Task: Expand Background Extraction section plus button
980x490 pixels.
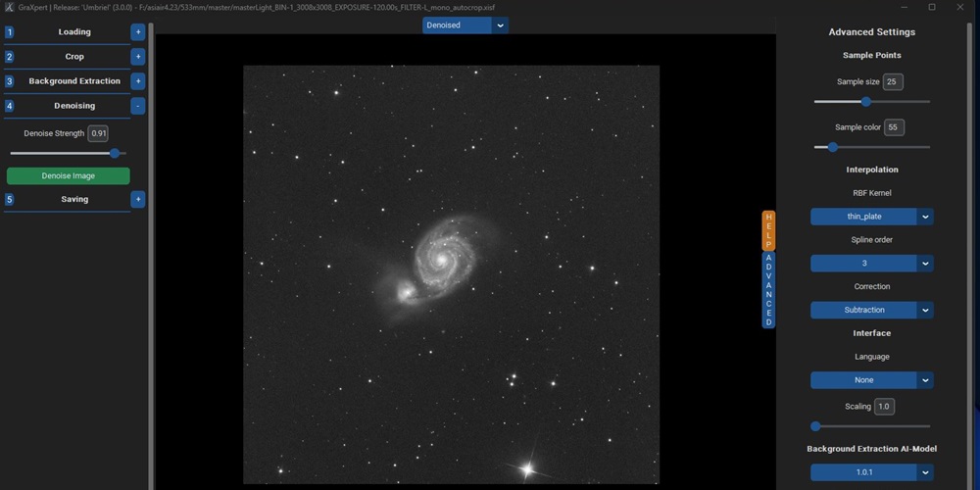Action: click(138, 81)
